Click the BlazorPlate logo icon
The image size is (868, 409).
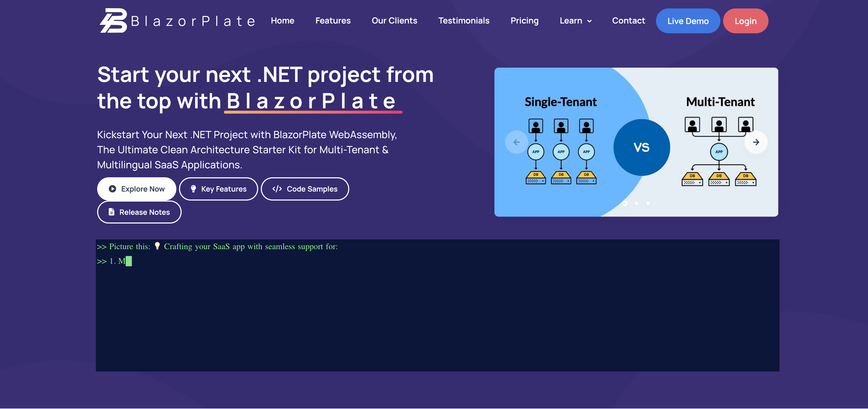113,21
